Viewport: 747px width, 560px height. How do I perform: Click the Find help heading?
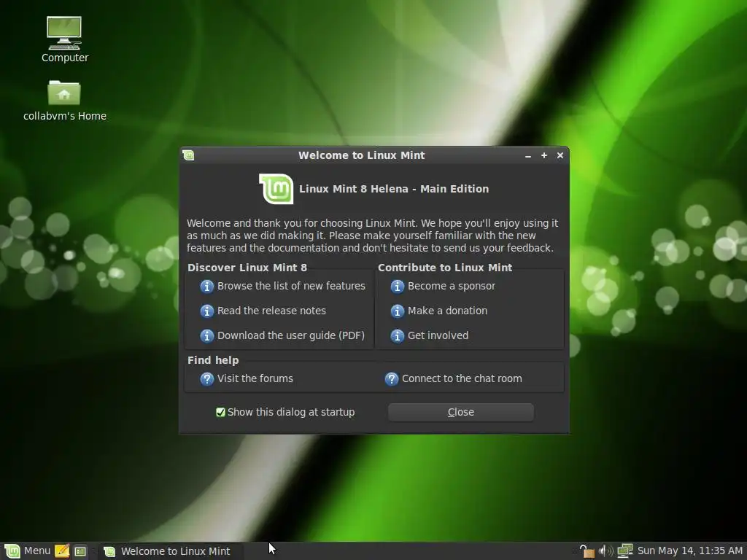click(x=213, y=360)
